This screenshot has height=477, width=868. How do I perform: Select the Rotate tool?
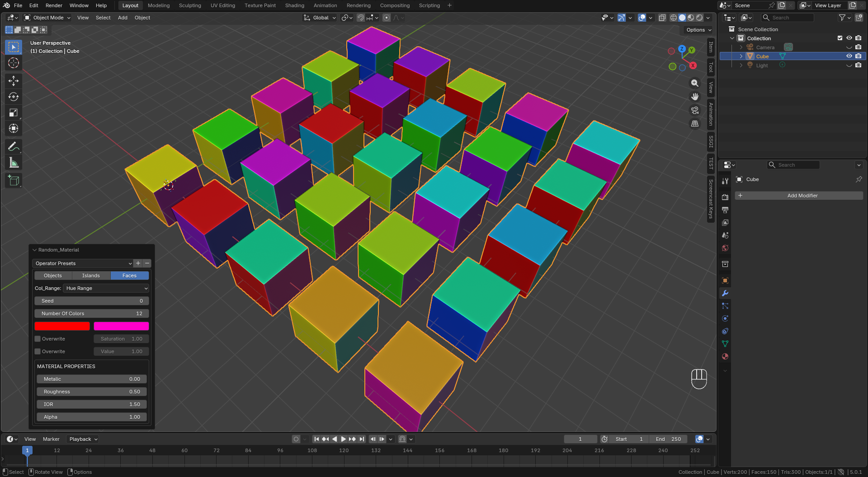[x=14, y=97]
